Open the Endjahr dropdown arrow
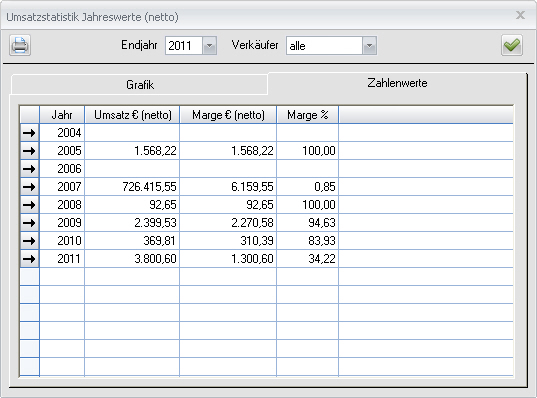537x398 pixels. pos(209,46)
